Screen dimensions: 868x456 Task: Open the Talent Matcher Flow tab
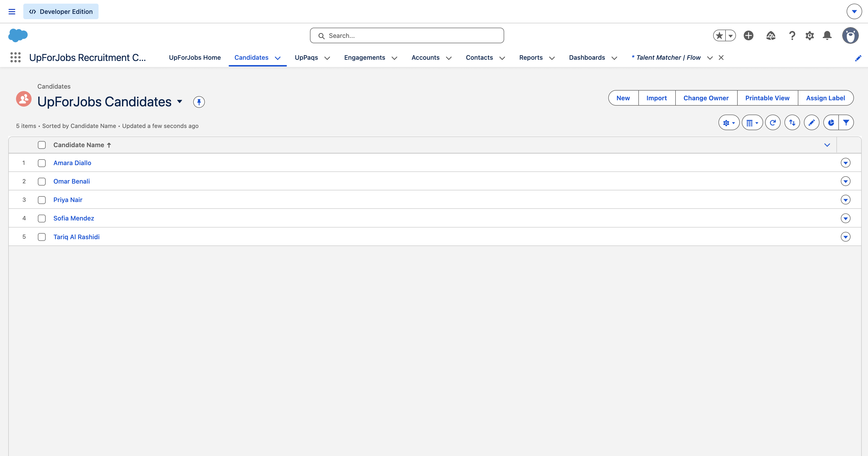tap(666, 58)
